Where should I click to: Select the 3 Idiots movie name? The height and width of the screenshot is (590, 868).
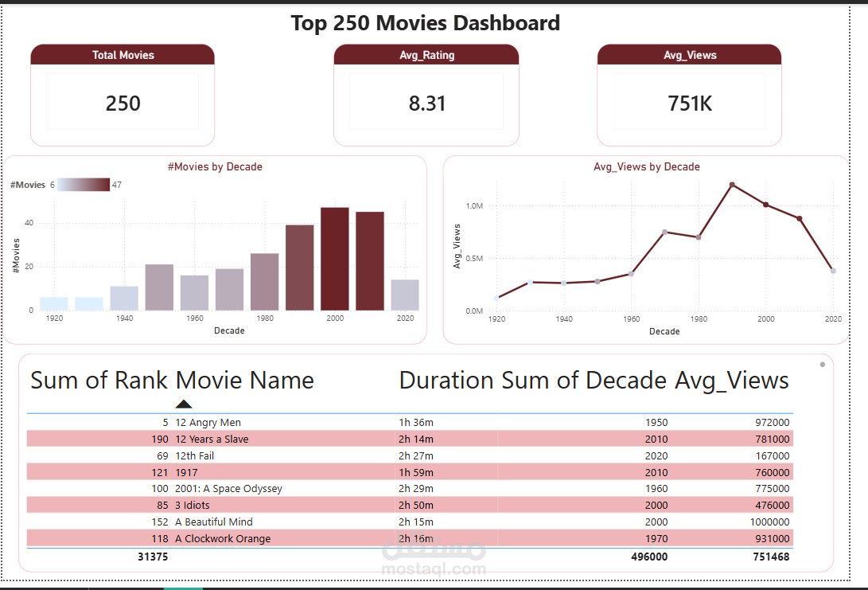point(192,506)
